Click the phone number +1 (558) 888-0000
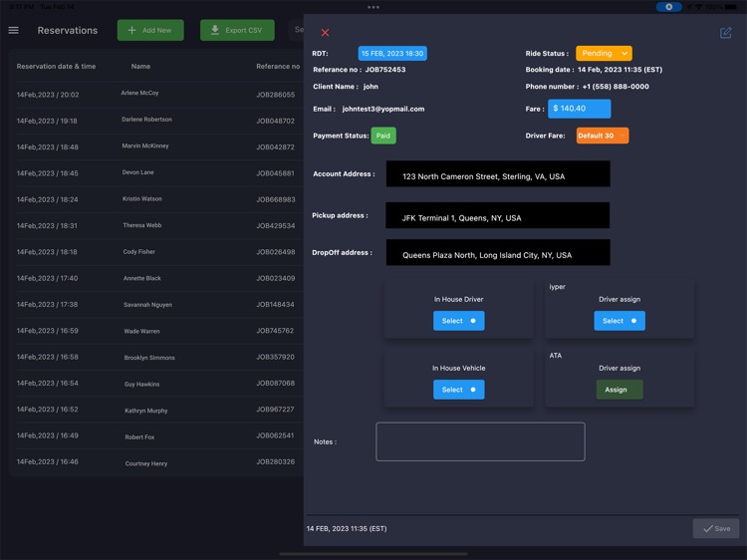 616,87
